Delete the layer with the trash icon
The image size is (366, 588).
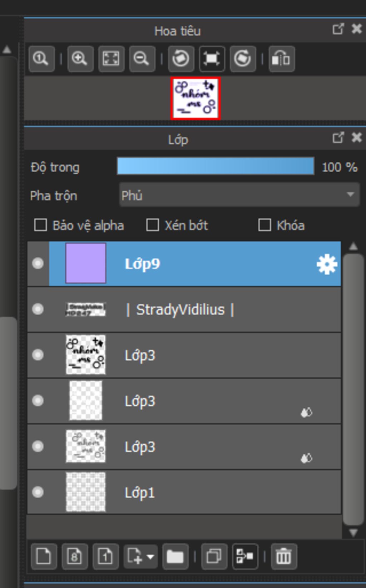284,557
